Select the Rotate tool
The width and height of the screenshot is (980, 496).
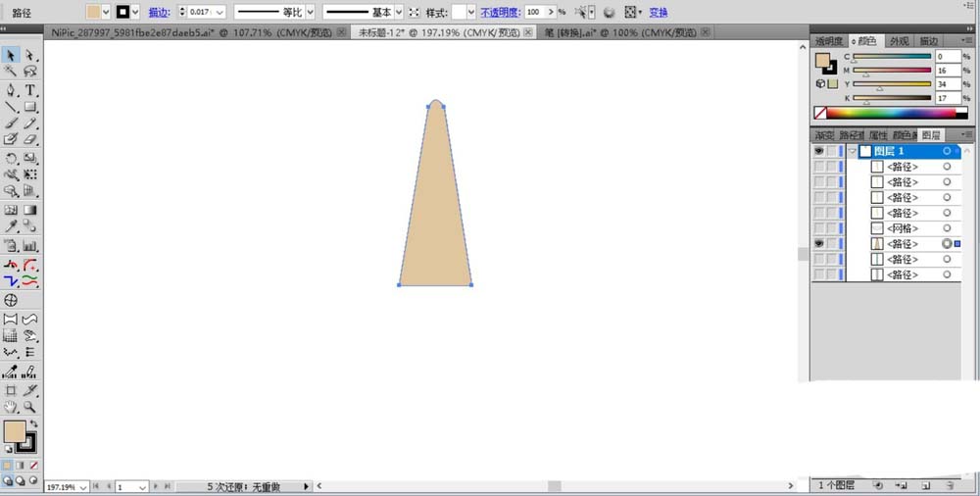11,158
